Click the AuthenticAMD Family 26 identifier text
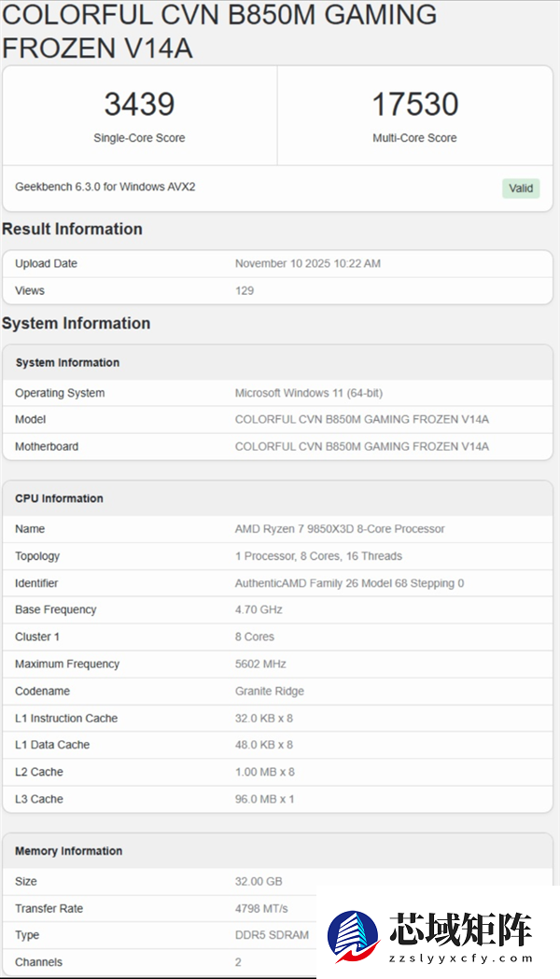The height and width of the screenshot is (979, 560). coord(349,583)
